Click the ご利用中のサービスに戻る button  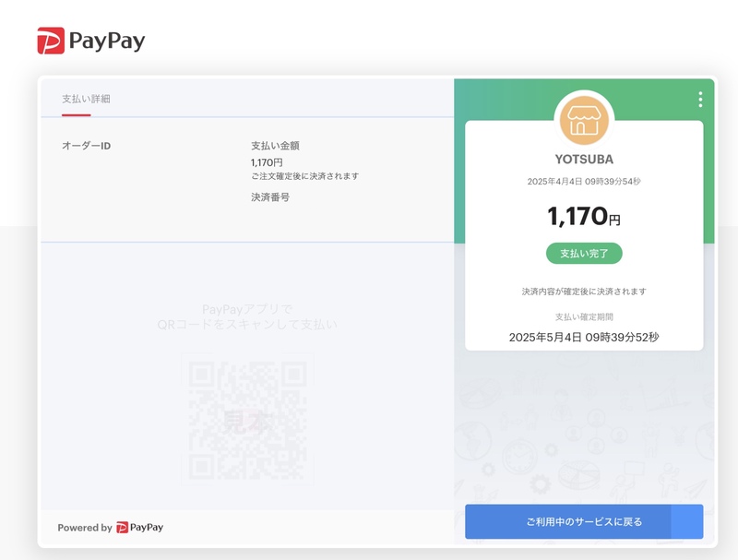pos(584,521)
